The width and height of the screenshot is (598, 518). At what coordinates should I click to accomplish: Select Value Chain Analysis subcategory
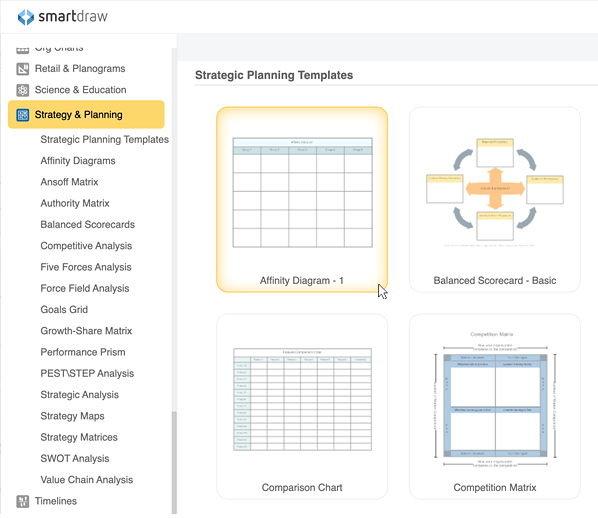click(x=87, y=480)
